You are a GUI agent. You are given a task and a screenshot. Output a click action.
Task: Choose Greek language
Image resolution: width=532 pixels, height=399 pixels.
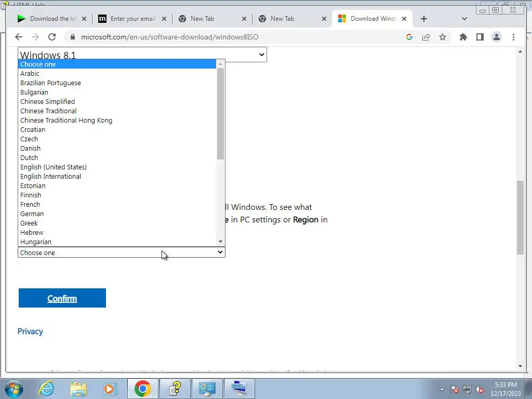[x=117, y=223]
